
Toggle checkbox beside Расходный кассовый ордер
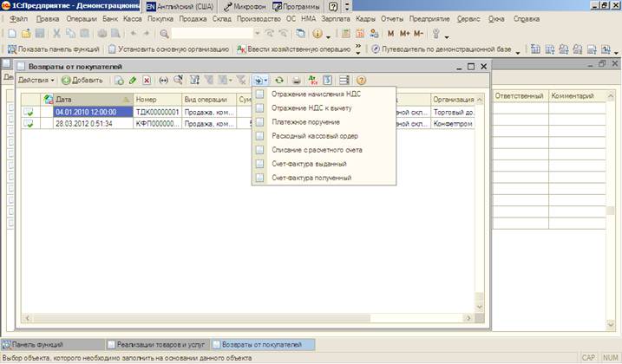click(259, 136)
